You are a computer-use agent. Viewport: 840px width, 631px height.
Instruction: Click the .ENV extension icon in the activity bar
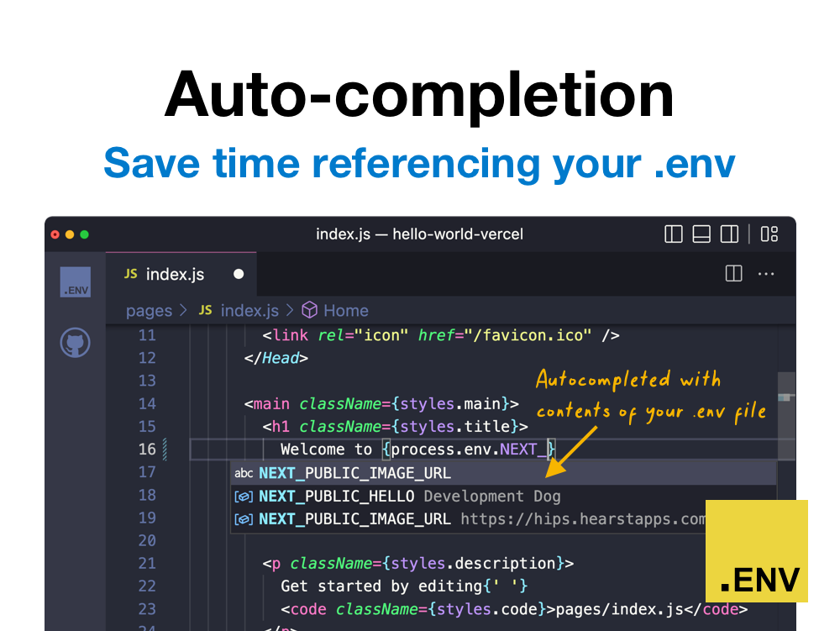point(75,284)
